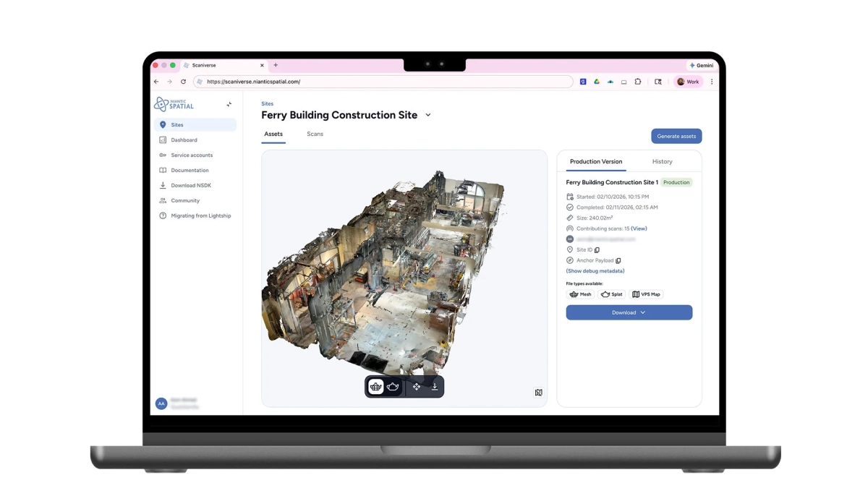
Task: Click the download icon in viewer toolbar
Action: pos(435,386)
